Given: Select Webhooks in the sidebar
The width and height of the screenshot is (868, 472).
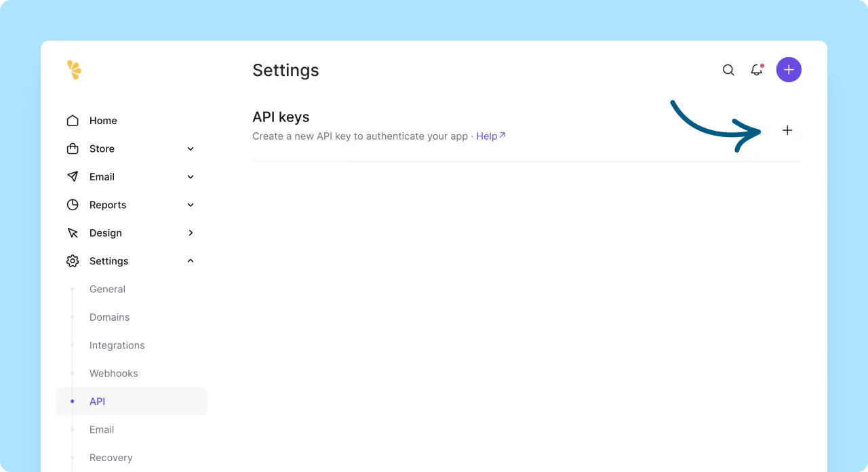Looking at the screenshot, I should (x=113, y=373).
